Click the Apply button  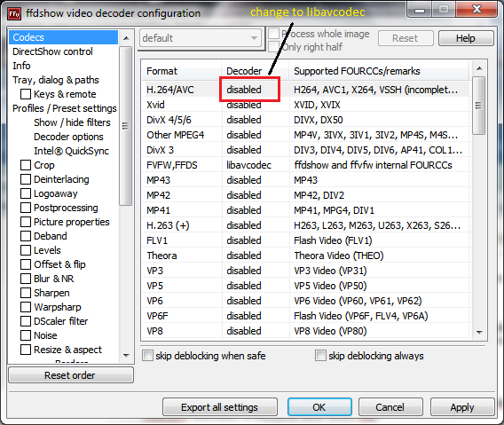point(462,407)
